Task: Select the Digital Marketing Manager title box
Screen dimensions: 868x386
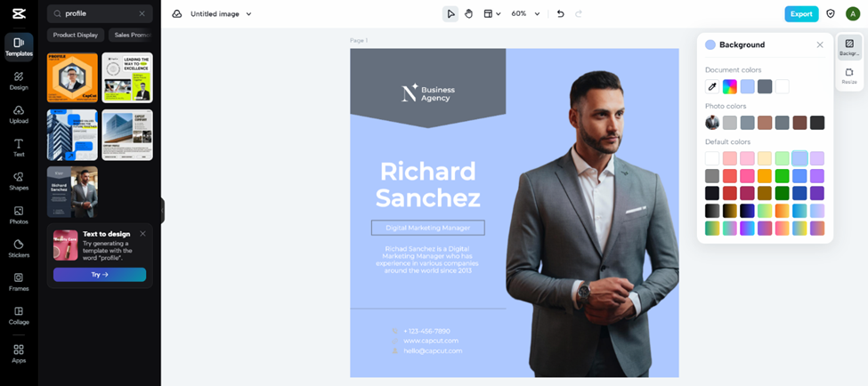Action: click(x=428, y=228)
